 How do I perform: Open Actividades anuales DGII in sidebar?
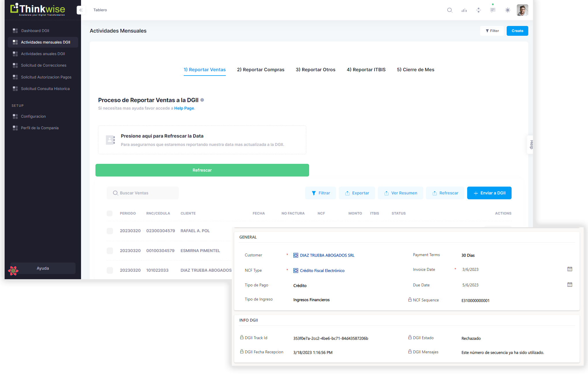click(x=43, y=54)
